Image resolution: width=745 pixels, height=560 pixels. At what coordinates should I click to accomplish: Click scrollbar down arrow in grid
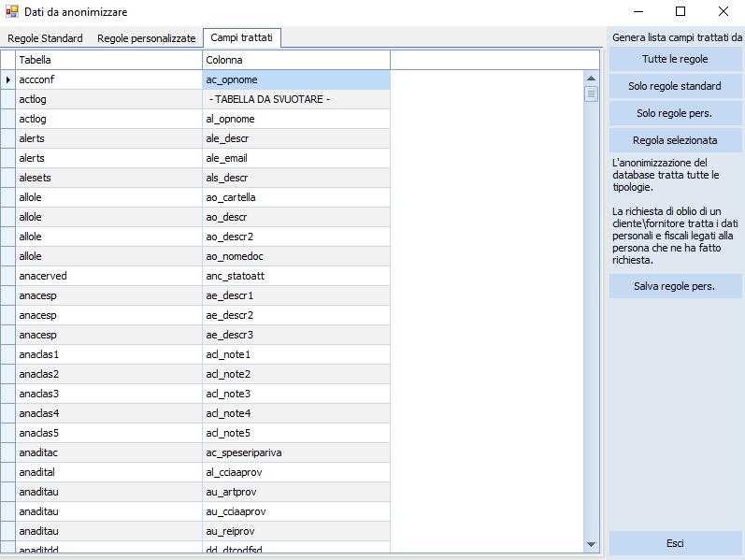pos(591,543)
